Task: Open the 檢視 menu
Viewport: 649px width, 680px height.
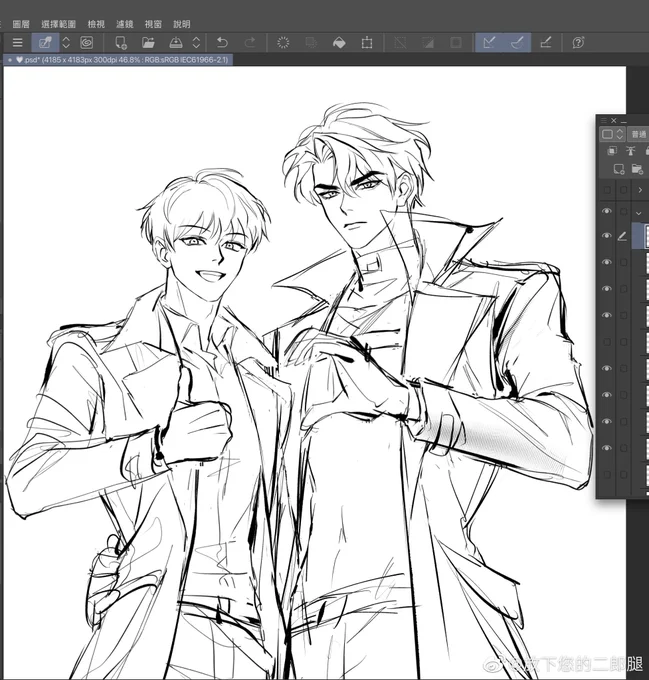Action: [x=96, y=24]
